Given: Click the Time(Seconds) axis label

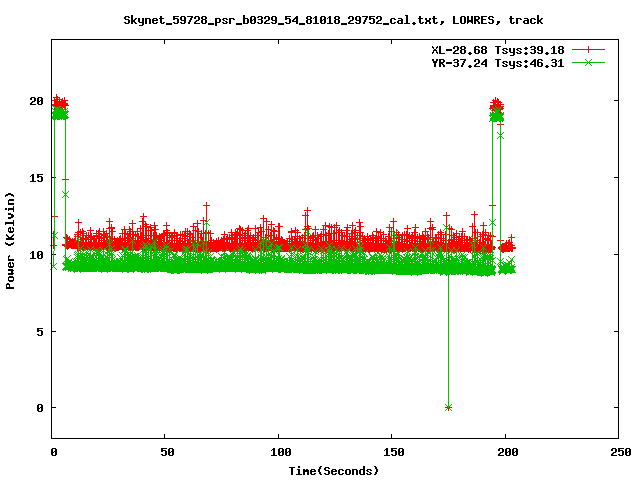Looking at the screenshot, I should (333, 471).
